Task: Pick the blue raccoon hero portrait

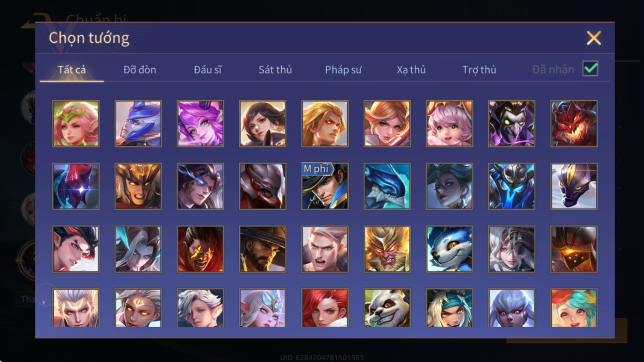Action: [x=449, y=249]
